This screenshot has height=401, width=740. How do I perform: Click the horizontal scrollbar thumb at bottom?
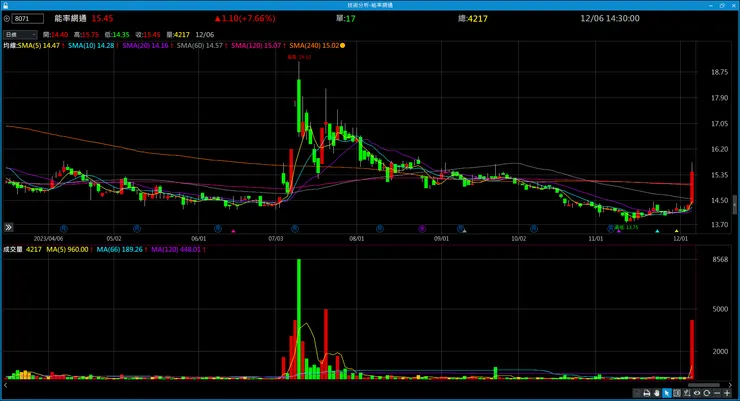pyautogui.click(x=704, y=385)
